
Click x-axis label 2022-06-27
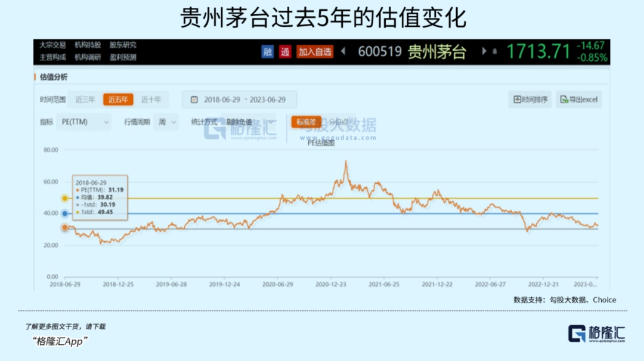[x=490, y=285]
